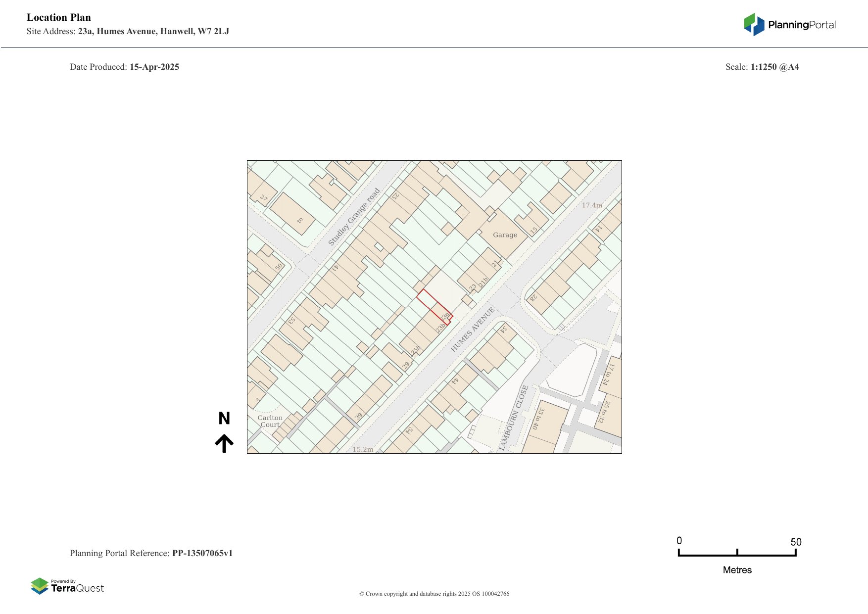Click the date 15-Apr-2025
This screenshot has width=868, height=614.
[x=154, y=67]
